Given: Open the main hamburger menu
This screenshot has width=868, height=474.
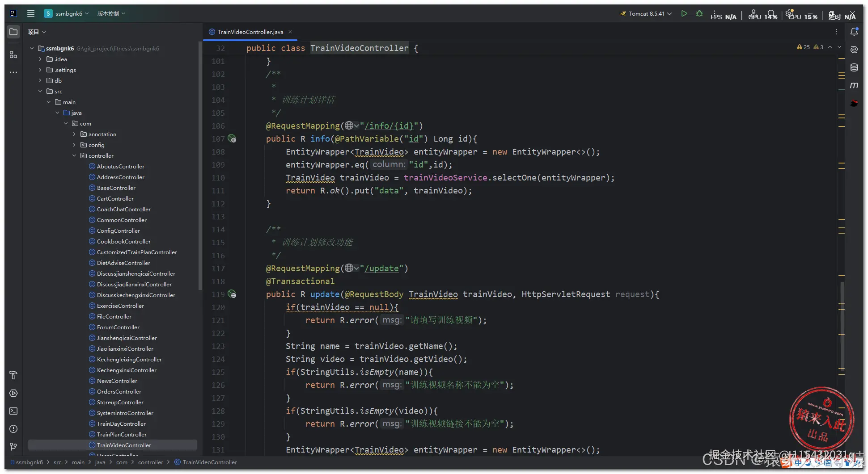Looking at the screenshot, I should click(x=31, y=13).
